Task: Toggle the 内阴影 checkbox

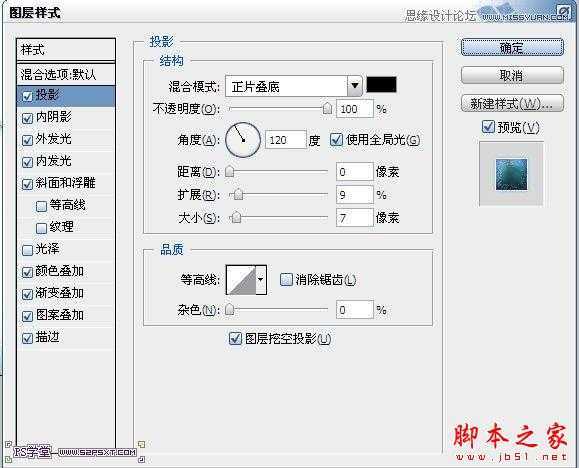Action: pyautogui.click(x=27, y=118)
